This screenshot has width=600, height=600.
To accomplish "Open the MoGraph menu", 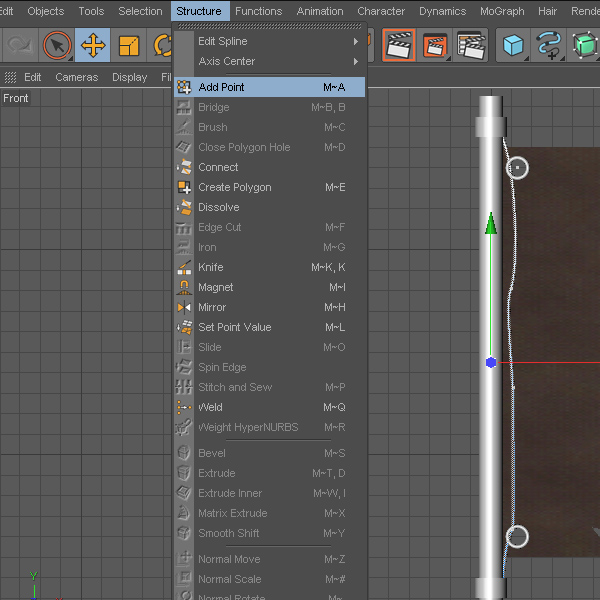I will pyautogui.click(x=502, y=11).
